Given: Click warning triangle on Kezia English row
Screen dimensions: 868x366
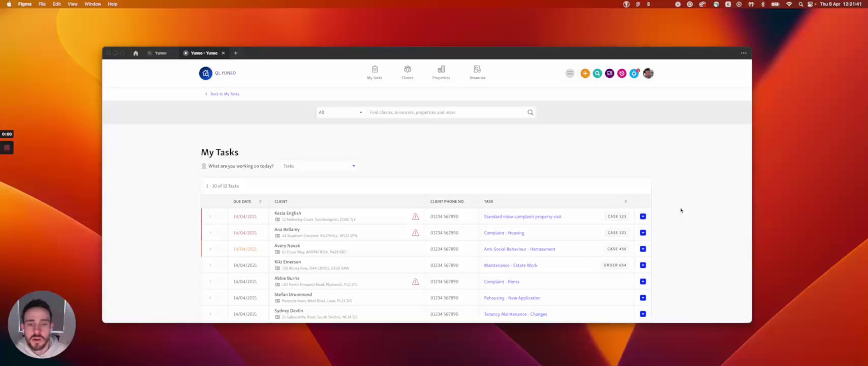Looking at the screenshot, I should [x=415, y=217].
